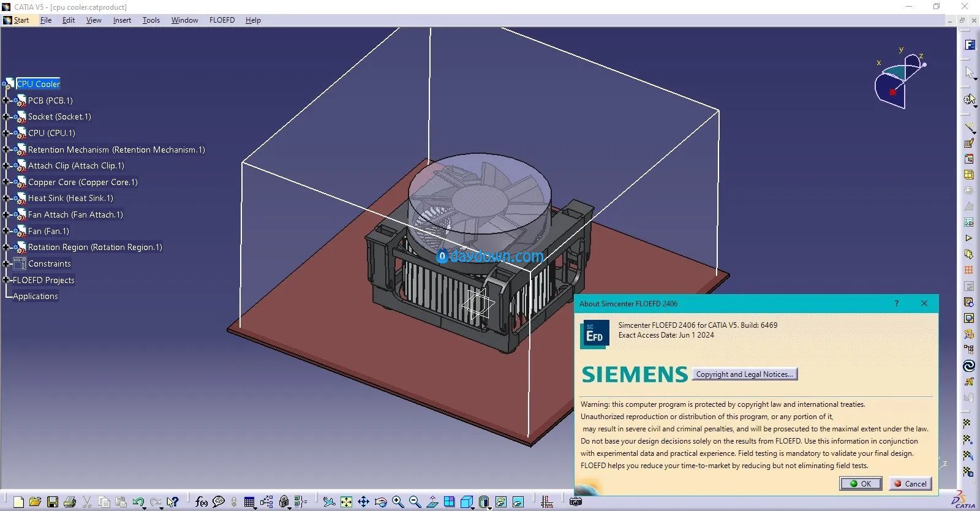Select Fan Attach (Fan Attach.1) item
This screenshot has height=511, width=980.
click(75, 214)
